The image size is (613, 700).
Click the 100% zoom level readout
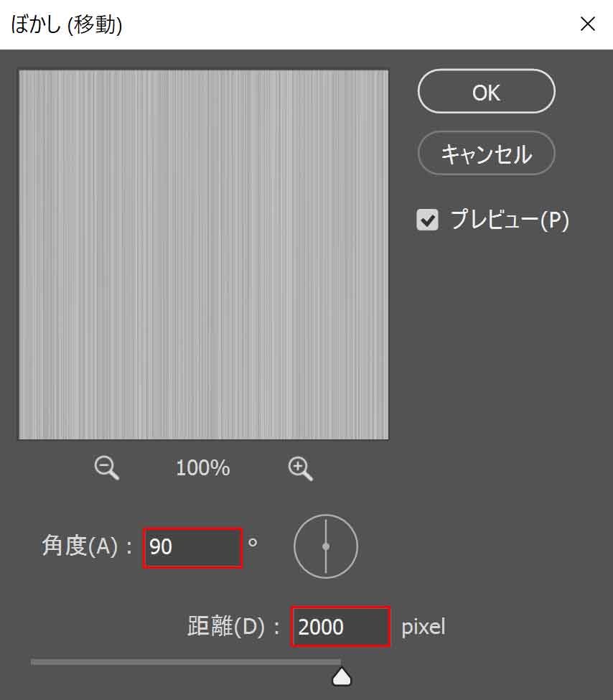pos(203,468)
